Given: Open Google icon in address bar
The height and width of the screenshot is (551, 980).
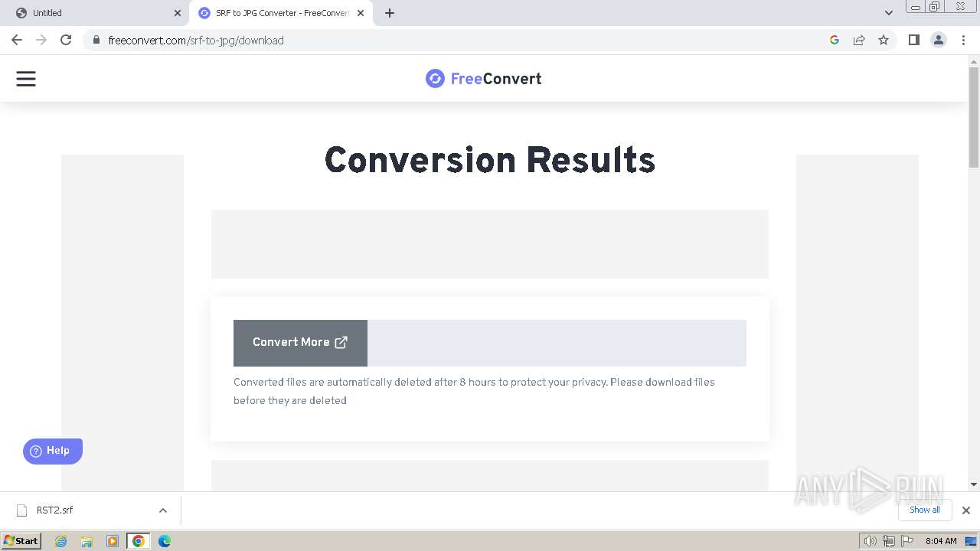Looking at the screenshot, I should 835,40.
